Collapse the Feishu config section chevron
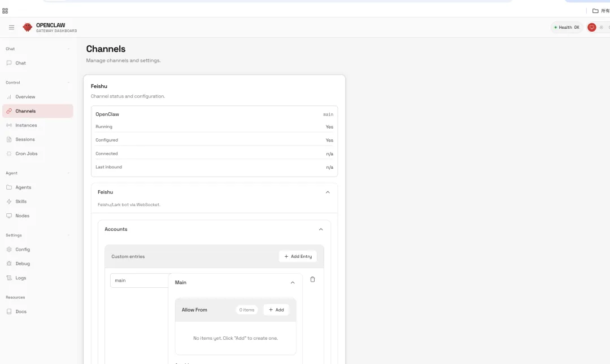610x364 pixels. tap(328, 192)
